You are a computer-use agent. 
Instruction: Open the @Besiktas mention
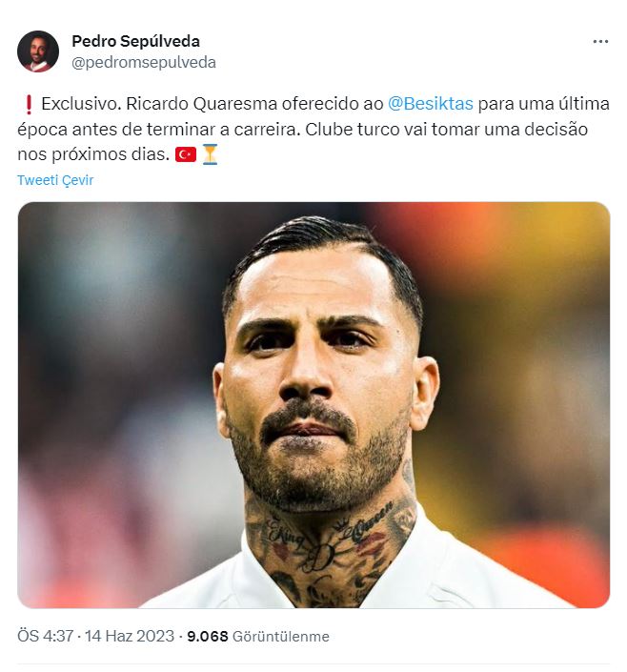coord(431,104)
